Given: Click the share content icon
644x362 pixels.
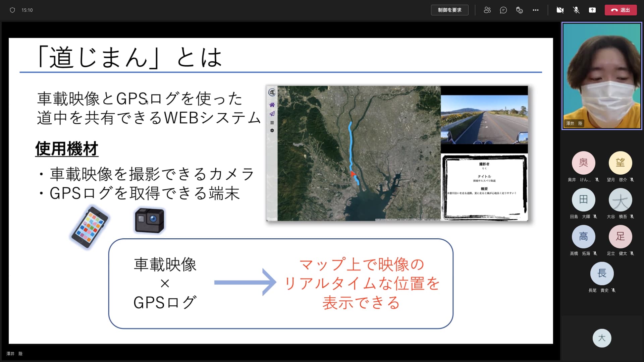Looking at the screenshot, I should point(592,10).
